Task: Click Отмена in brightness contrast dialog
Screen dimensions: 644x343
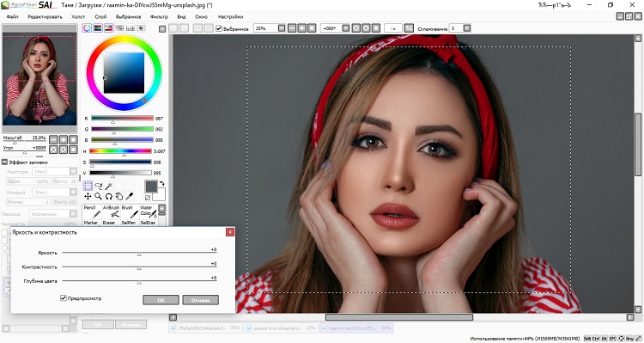Action: coord(200,300)
